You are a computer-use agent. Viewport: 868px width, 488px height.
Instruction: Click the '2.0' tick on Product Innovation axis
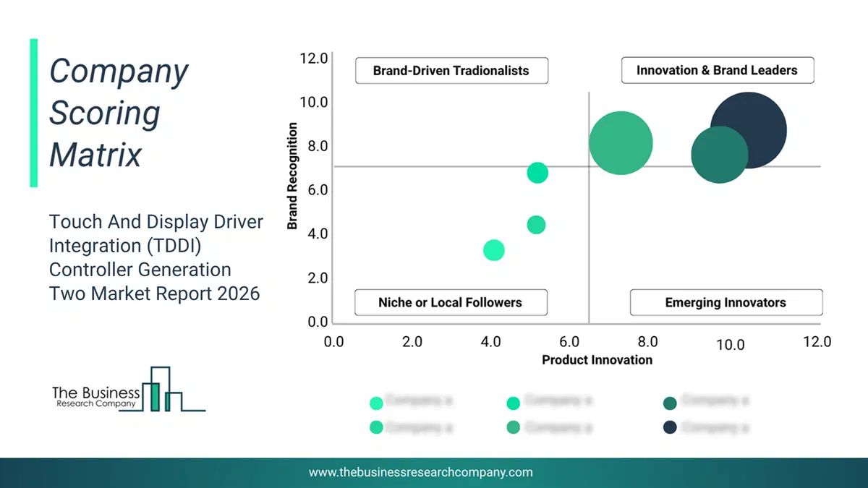[412, 341]
